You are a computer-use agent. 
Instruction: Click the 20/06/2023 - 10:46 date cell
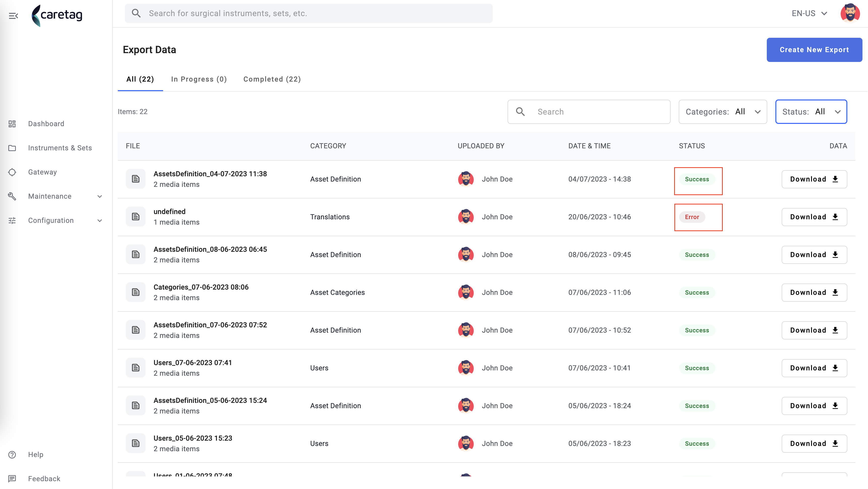tap(599, 217)
